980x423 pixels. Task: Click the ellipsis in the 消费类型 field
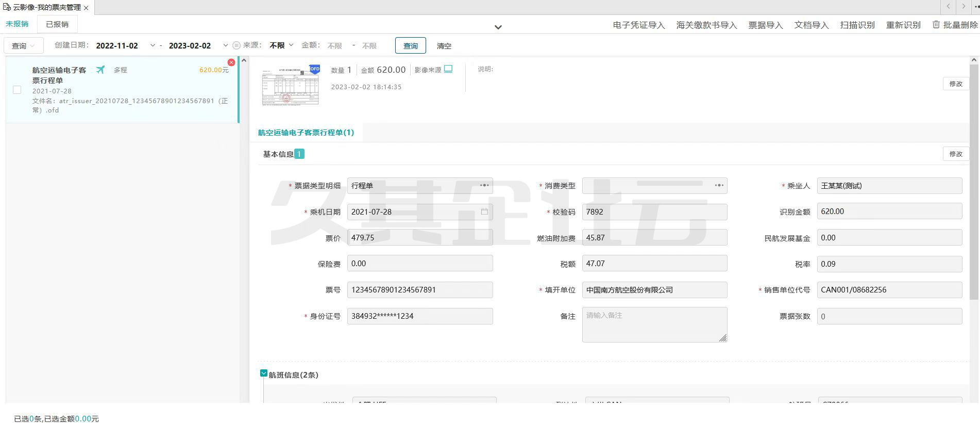click(x=719, y=185)
